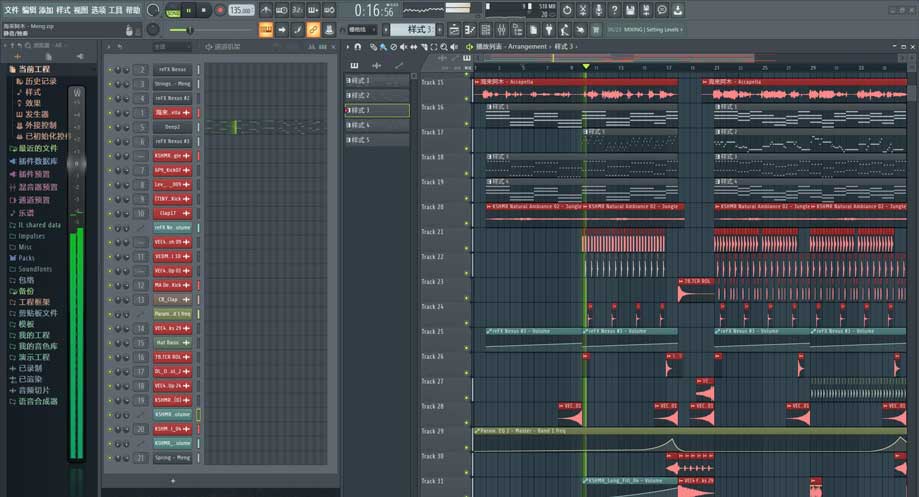Image resolution: width=919 pixels, height=497 pixels.
Task: Click the metronome icon in toolbar
Action: 265,10
